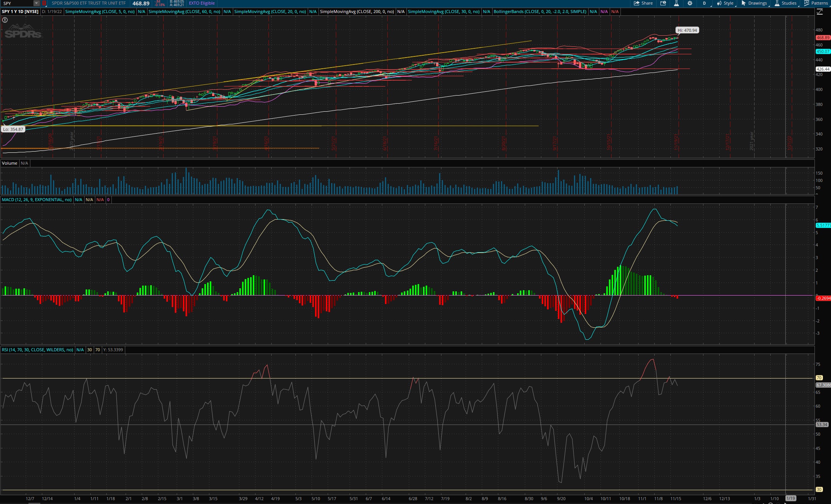Open chart settings gear icon
Image resolution: width=831 pixels, height=504 pixels.
690,3
